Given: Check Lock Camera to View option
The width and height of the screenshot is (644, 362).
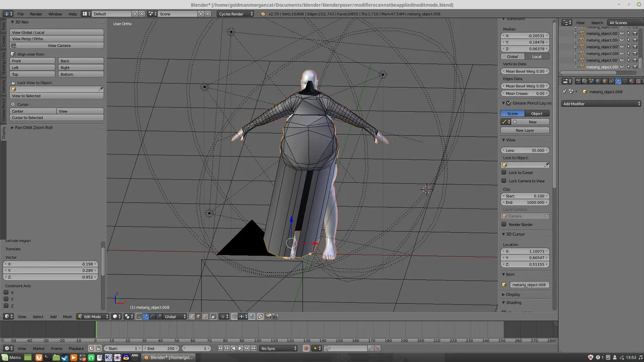Looking at the screenshot, I should point(504,181).
